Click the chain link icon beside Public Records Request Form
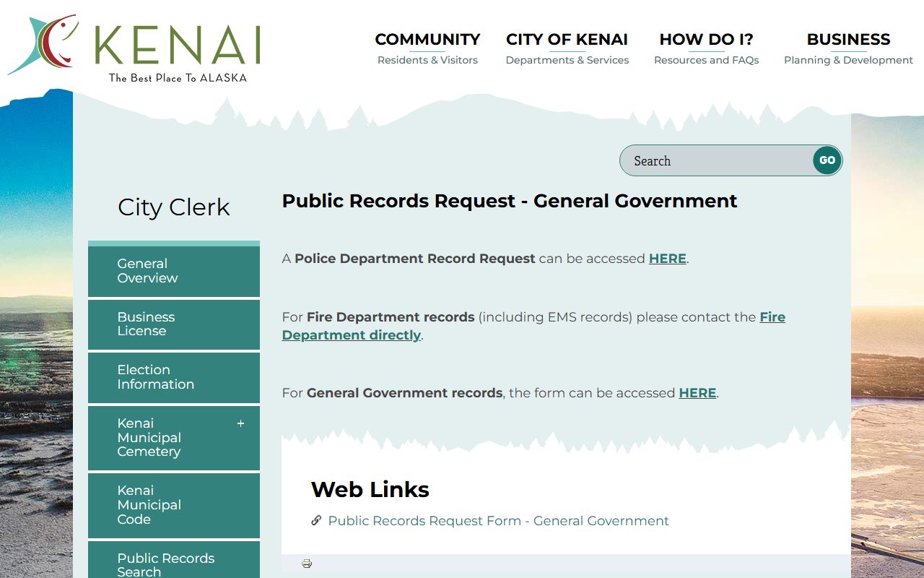This screenshot has width=924, height=578. 316,520
